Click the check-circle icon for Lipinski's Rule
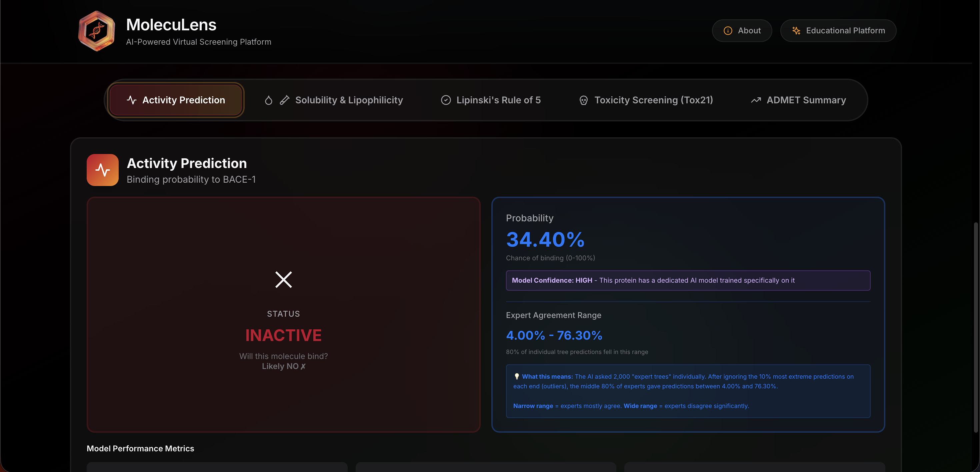 pos(445,100)
